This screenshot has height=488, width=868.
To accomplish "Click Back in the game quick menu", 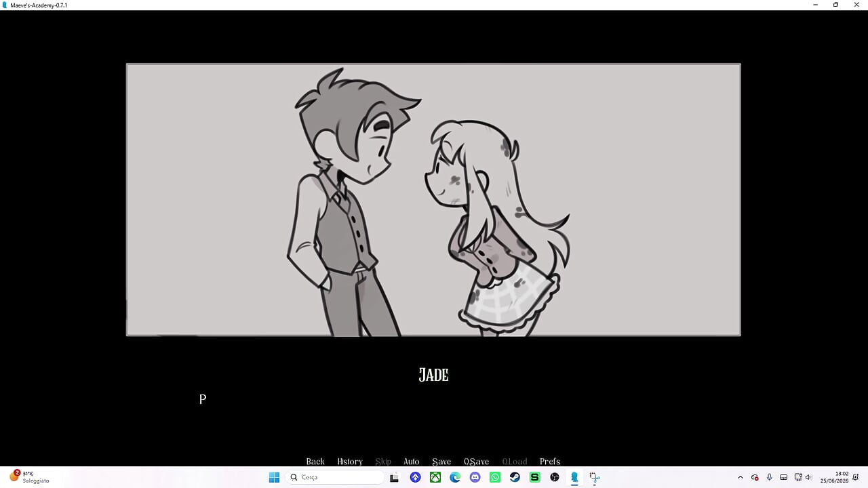I will tap(315, 462).
